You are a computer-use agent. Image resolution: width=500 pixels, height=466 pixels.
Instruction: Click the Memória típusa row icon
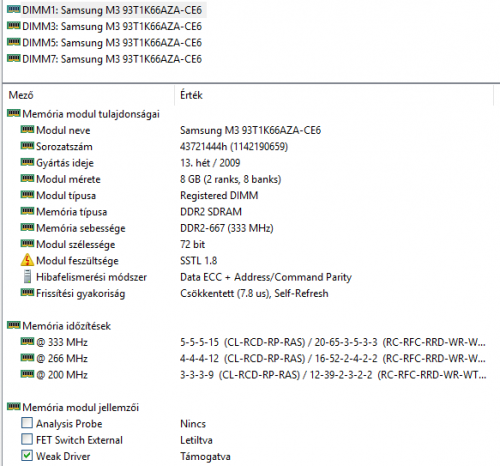(x=27, y=211)
